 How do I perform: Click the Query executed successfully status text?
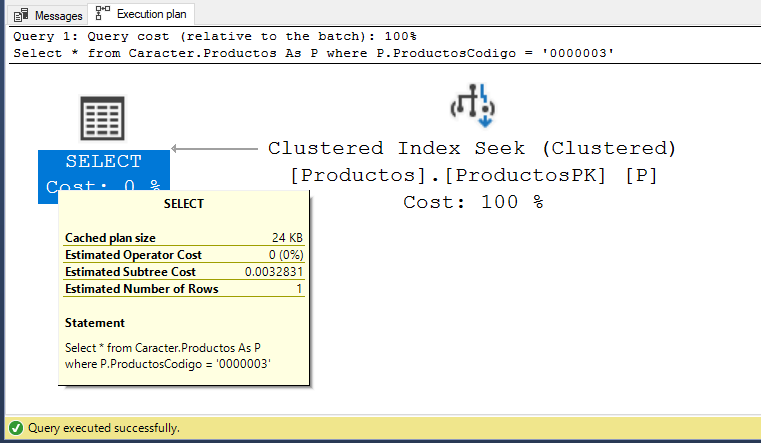[104, 428]
